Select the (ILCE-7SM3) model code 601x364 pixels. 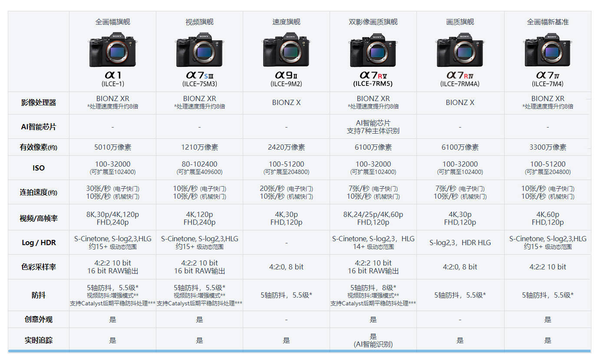point(199,84)
